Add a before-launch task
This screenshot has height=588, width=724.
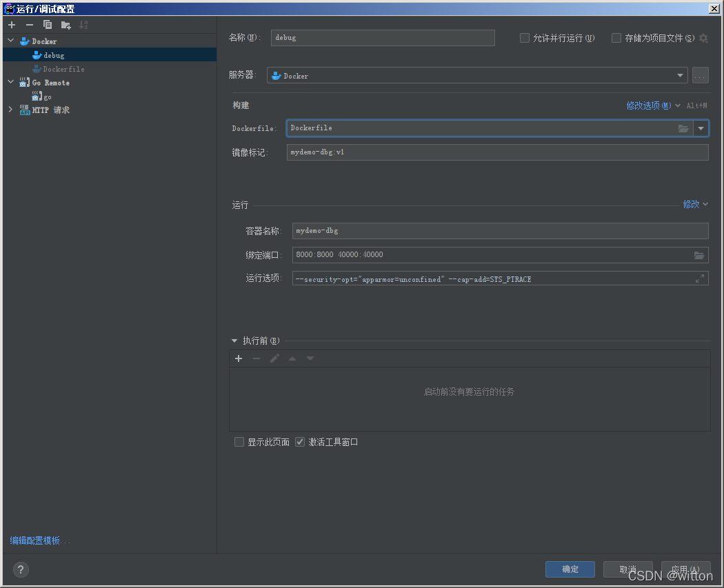click(239, 358)
